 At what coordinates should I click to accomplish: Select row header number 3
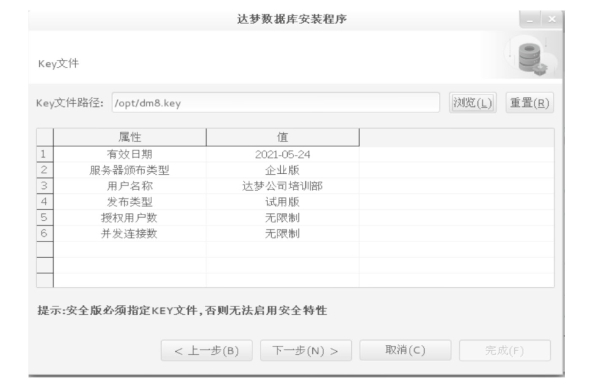coord(45,186)
